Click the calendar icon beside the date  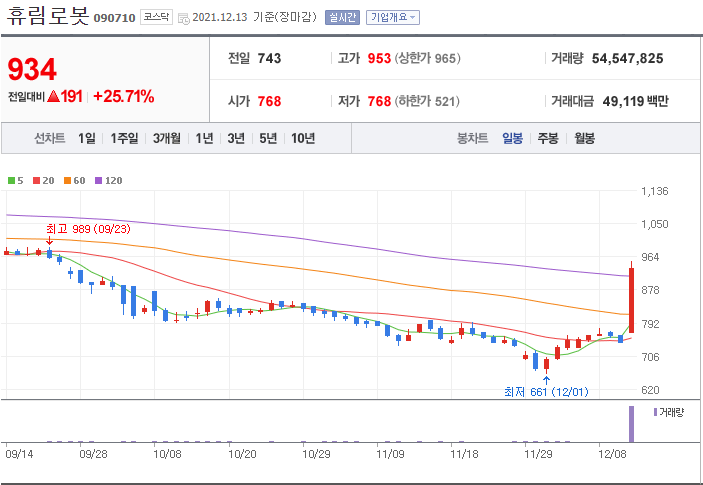point(183,18)
